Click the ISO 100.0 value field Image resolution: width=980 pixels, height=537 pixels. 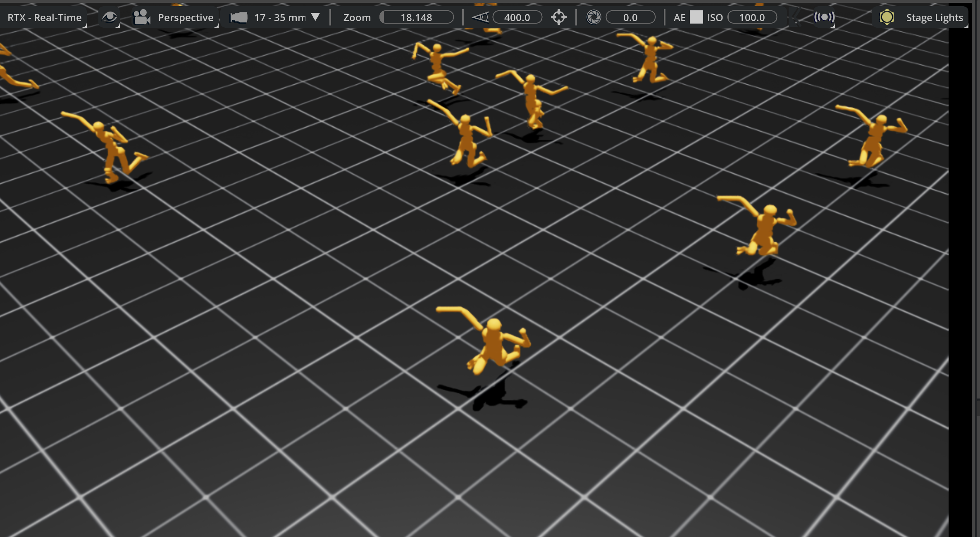pyautogui.click(x=751, y=17)
